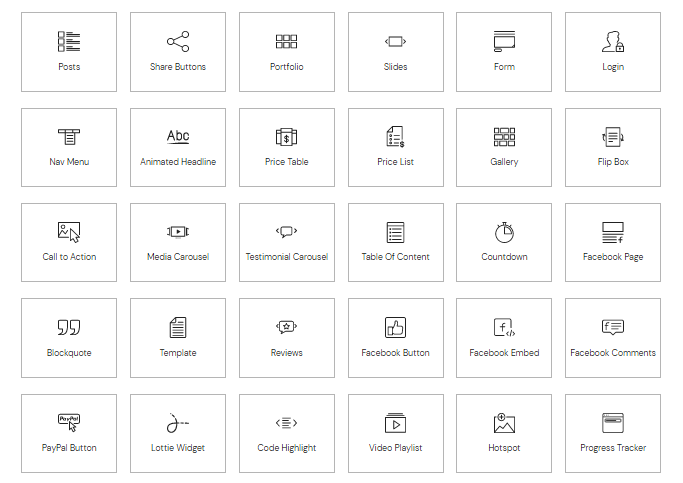Select the Reviews widget icon
The width and height of the screenshot is (683, 483).
click(x=287, y=327)
